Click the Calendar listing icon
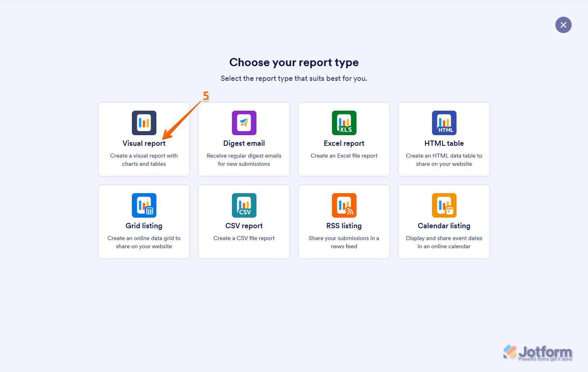Screen dimensions: 588x372 pos(444,205)
